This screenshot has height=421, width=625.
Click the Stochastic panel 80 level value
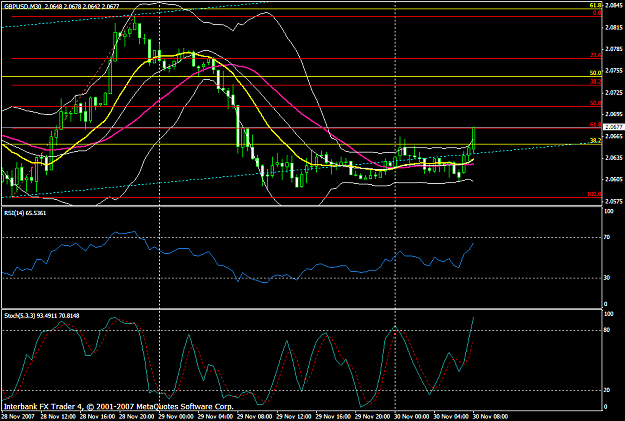607,330
